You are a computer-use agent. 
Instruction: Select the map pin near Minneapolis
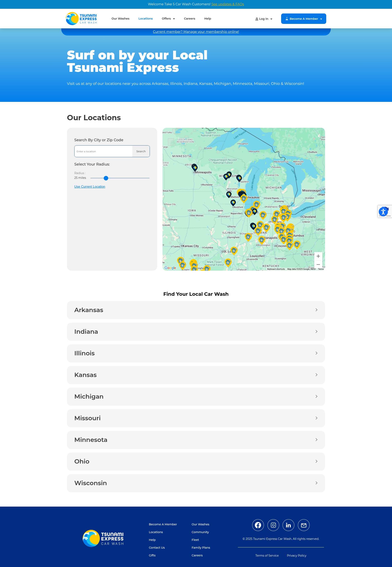(195, 168)
